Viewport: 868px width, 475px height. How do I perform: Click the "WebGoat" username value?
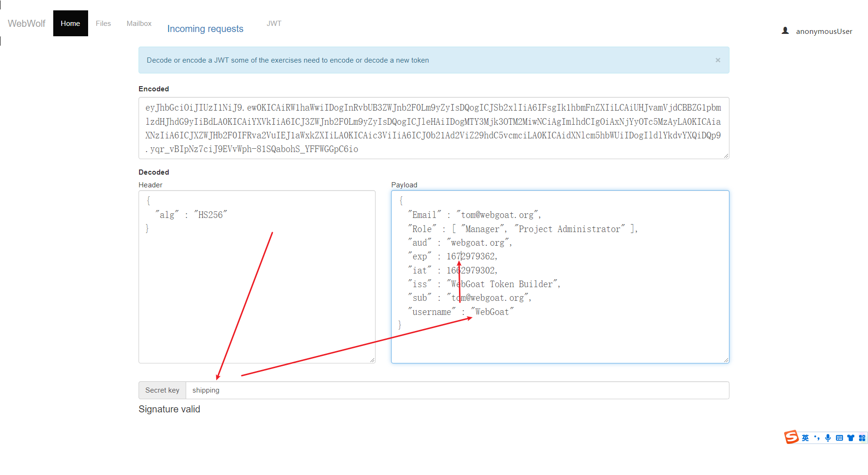click(492, 312)
